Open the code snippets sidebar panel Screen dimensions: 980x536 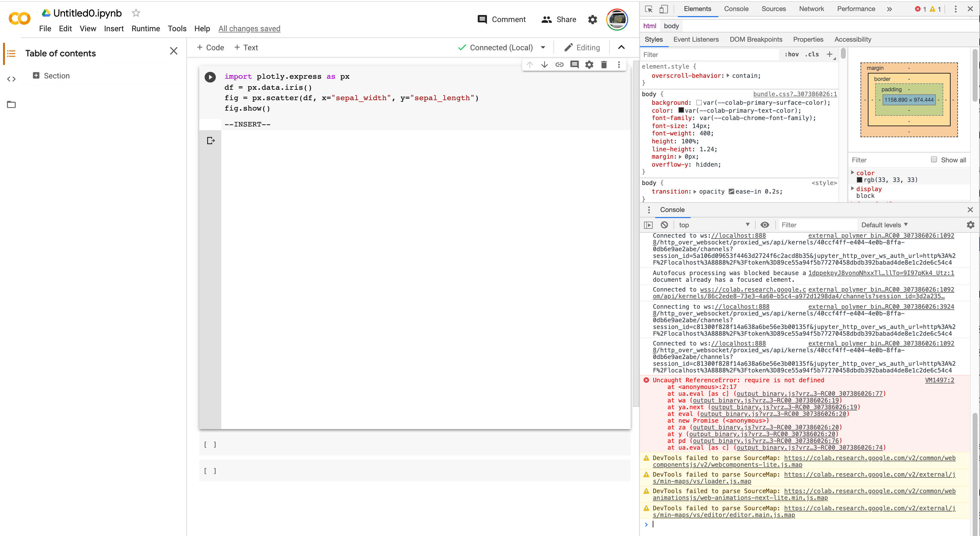pyautogui.click(x=11, y=79)
